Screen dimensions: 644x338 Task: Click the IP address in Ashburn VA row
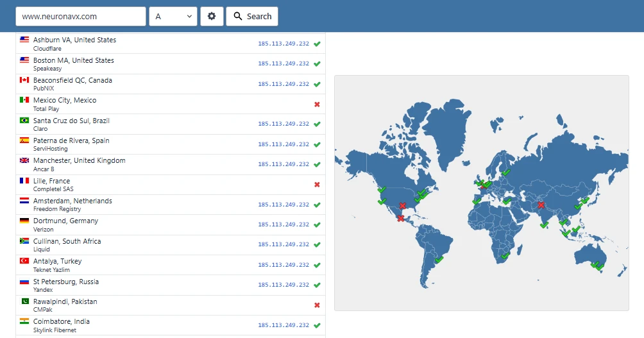pos(284,44)
